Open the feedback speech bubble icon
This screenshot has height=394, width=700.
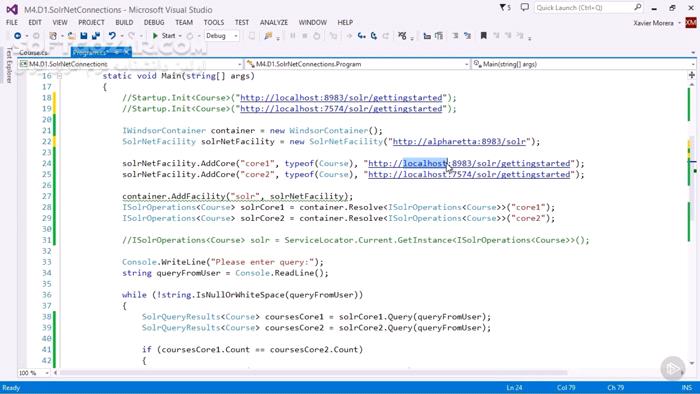[525, 8]
